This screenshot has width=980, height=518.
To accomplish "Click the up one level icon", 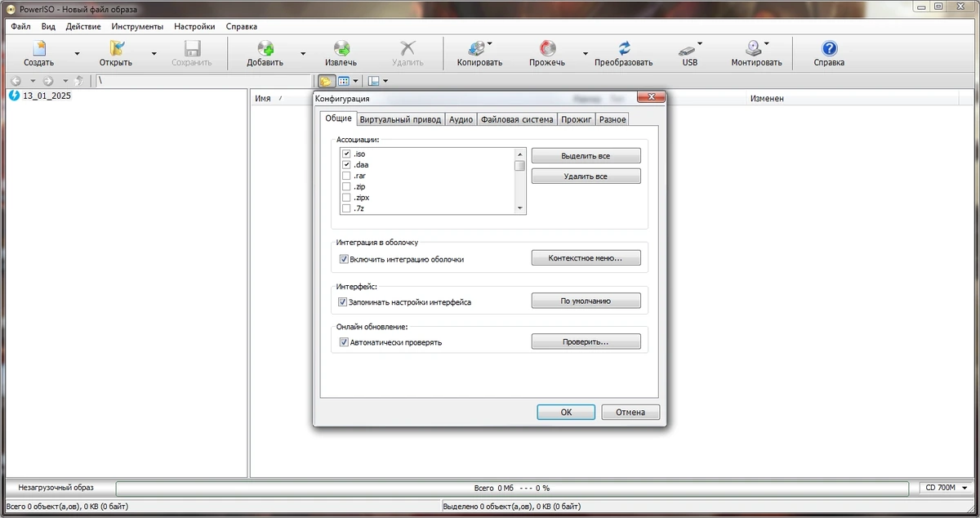I will point(79,81).
